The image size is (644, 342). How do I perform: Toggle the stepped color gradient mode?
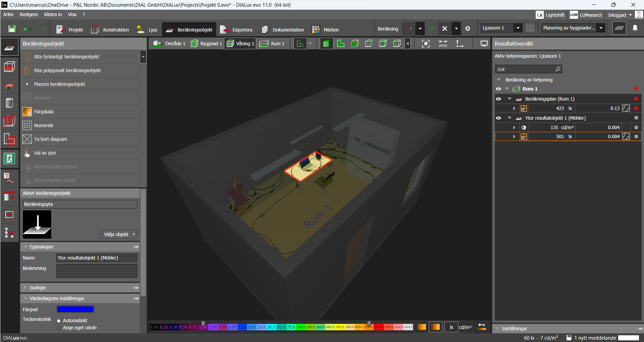[x=435, y=327]
